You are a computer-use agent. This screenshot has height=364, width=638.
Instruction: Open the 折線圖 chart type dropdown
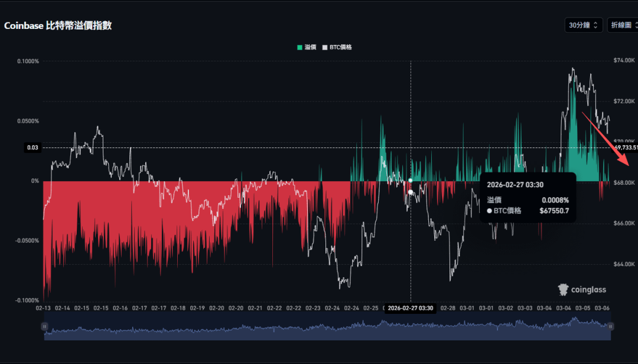point(623,25)
